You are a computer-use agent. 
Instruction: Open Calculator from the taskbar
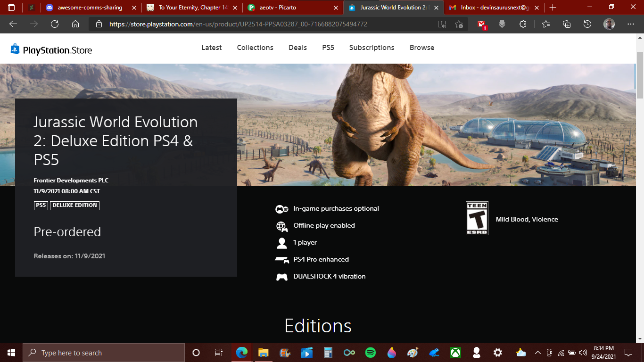(328, 353)
